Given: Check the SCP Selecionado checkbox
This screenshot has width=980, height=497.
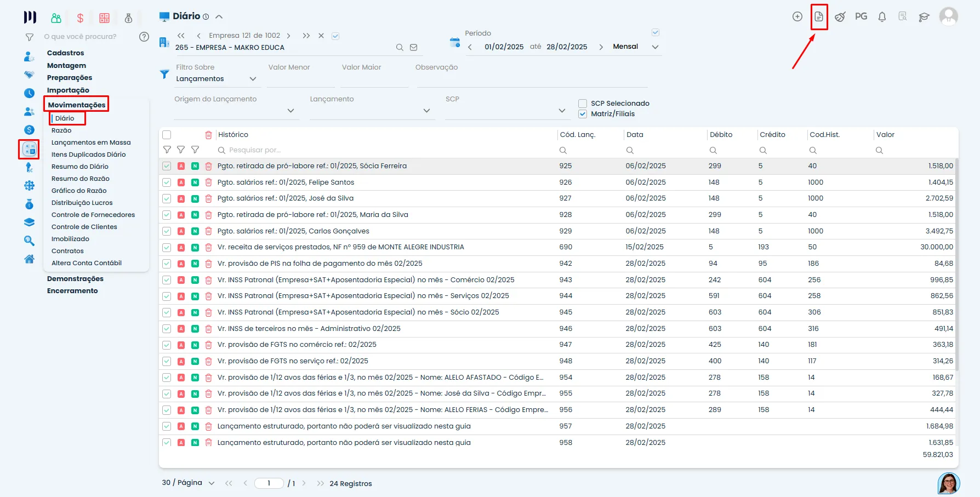Looking at the screenshot, I should (x=583, y=104).
